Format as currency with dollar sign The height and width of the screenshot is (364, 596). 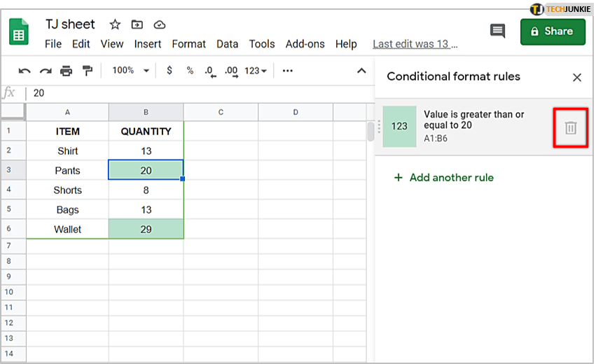(x=169, y=71)
